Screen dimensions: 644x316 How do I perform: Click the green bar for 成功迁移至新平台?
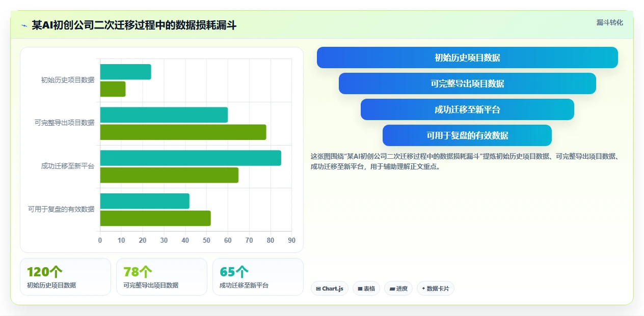point(169,176)
